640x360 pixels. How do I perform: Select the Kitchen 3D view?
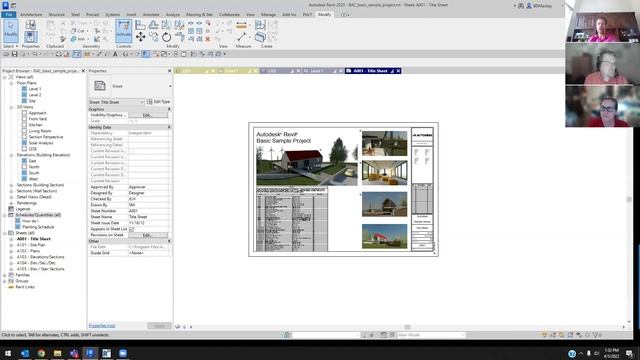(36, 125)
